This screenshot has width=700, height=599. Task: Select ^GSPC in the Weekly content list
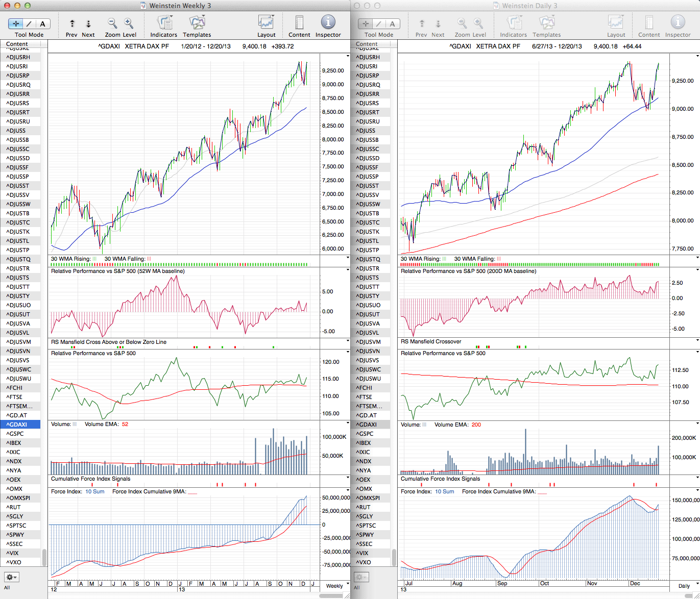[x=15, y=434]
